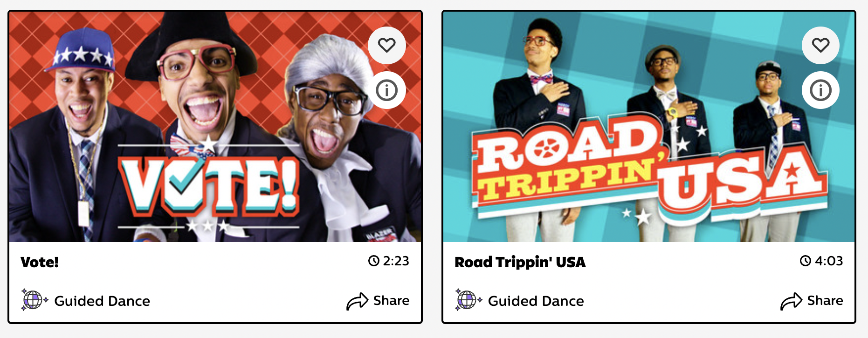Open Guided Dance category label under Vote!

click(x=102, y=301)
